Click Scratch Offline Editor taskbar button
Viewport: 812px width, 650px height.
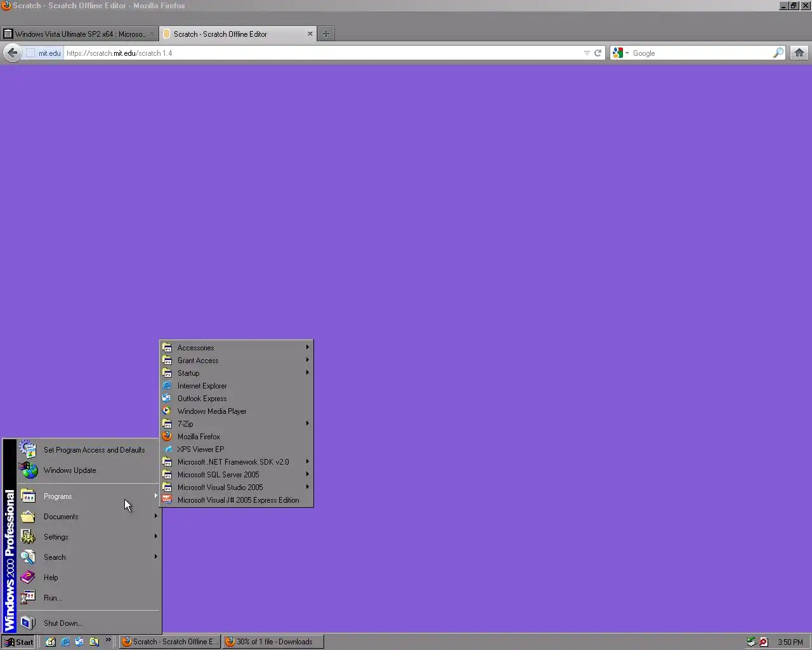(x=170, y=642)
